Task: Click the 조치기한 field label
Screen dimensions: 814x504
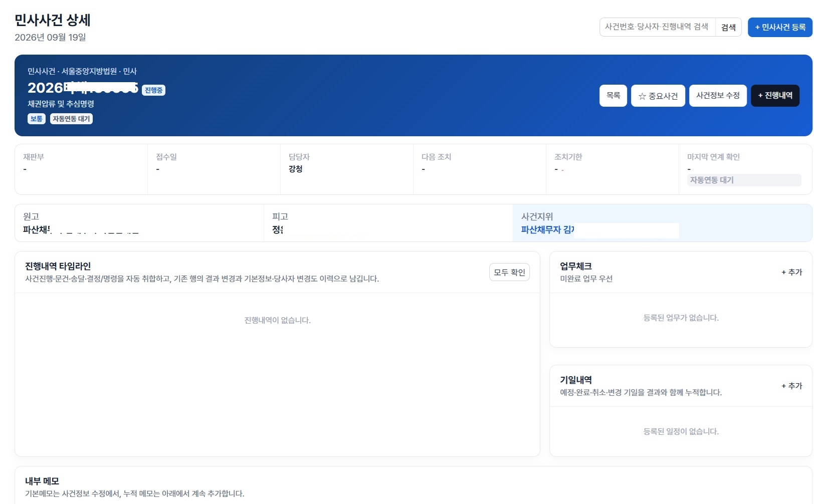Action: tap(568, 157)
